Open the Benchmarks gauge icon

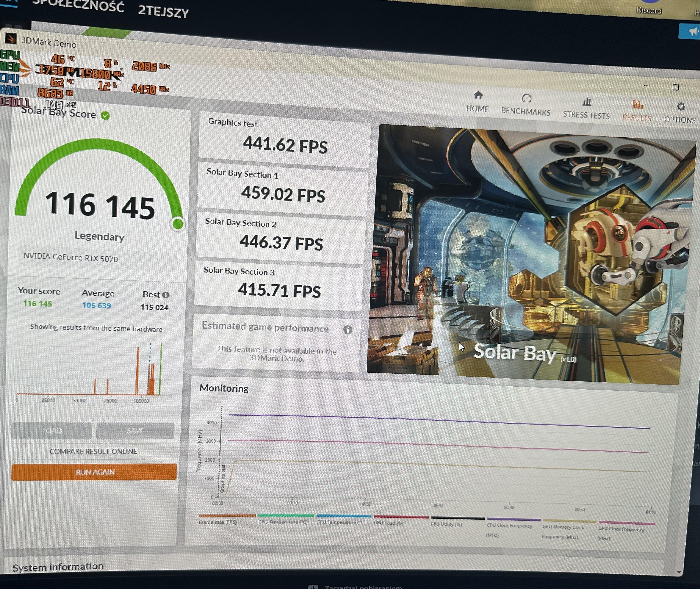tap(526, 98)
